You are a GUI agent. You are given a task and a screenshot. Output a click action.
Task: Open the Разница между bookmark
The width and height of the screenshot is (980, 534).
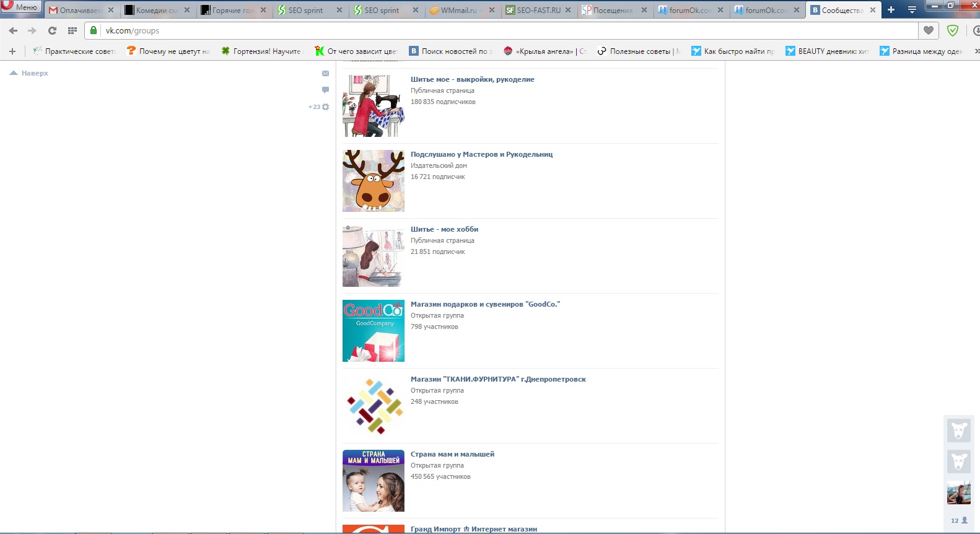click(922, 51)
